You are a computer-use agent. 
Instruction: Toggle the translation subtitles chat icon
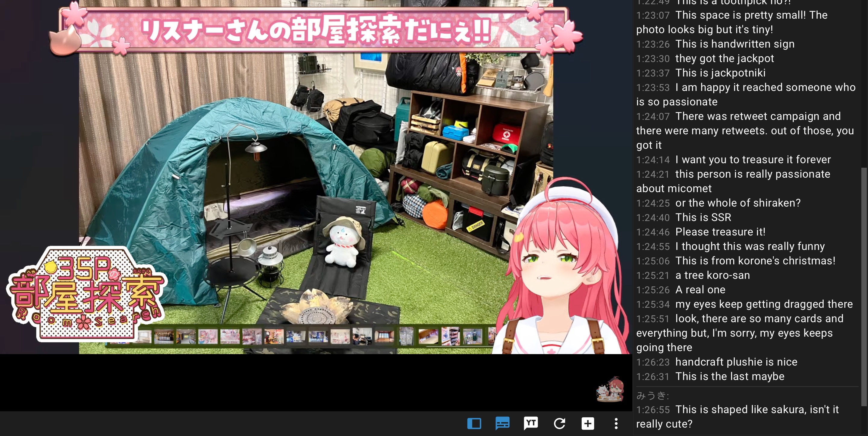(x=502, y=423)
